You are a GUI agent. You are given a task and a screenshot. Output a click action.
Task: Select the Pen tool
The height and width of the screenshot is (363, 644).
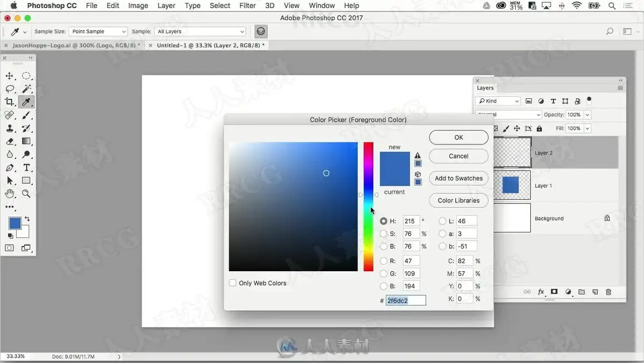tap(10, 168)
